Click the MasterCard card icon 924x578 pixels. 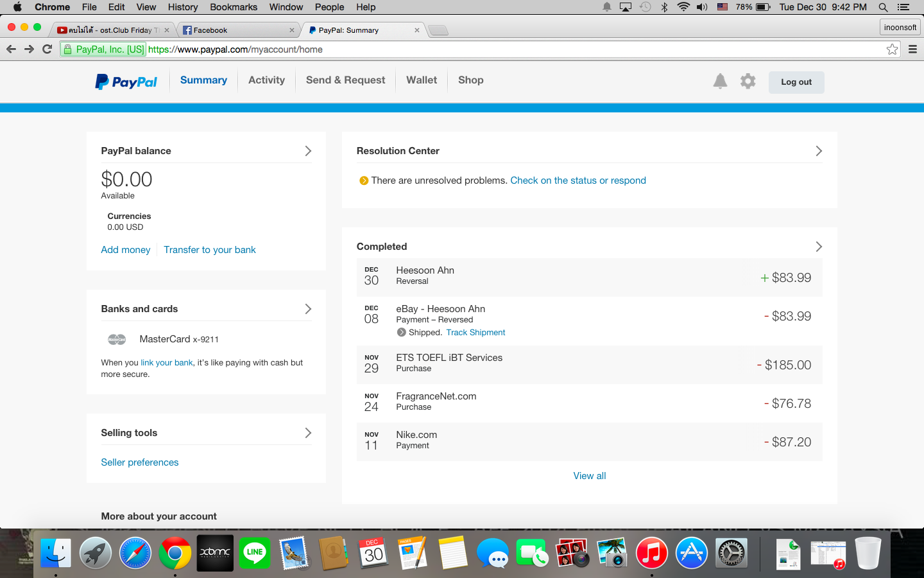click(117, 339)
